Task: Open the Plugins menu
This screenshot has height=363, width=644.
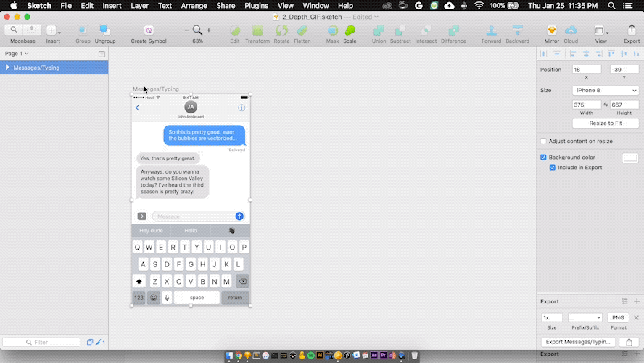Action: point(256,6)
